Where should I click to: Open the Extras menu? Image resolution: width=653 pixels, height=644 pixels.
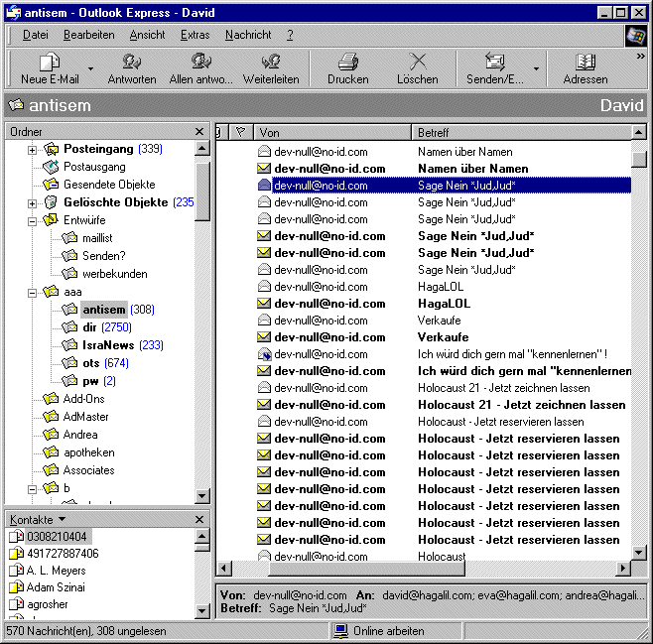click(x=195, y=35)
